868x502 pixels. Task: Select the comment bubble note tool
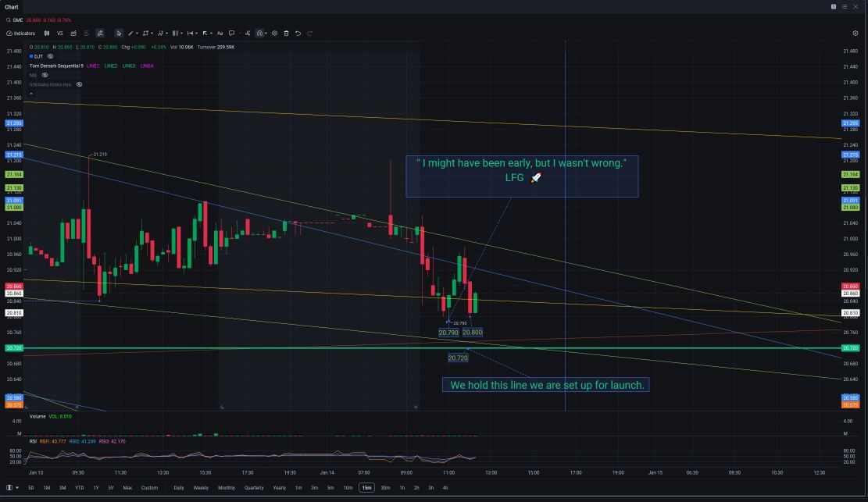pos(231,34)
